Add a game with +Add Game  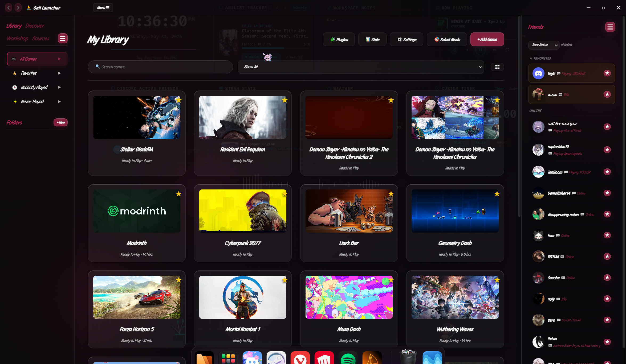pyautogui.click(x=487, y=39)
